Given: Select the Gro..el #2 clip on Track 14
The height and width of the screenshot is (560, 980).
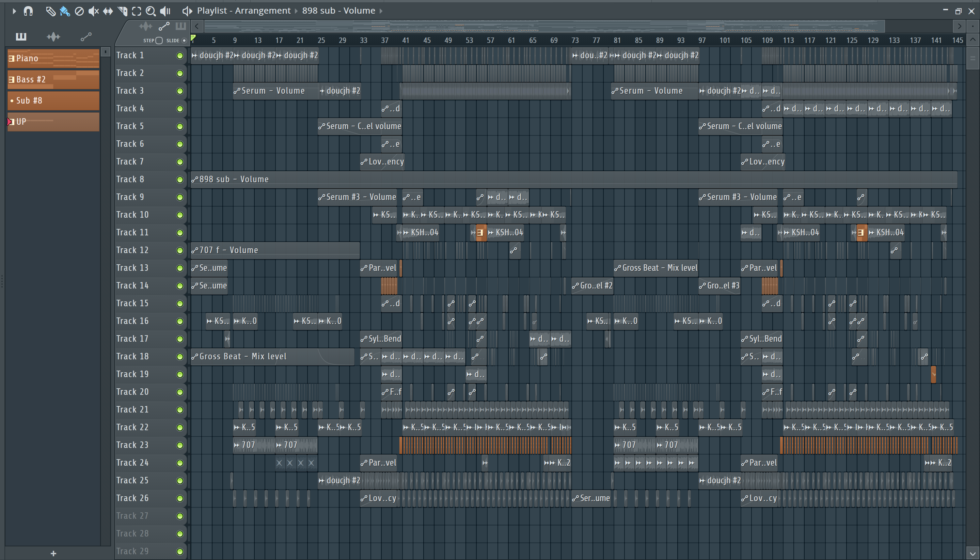Looking at the screenshot, I should [x=592, y=285].
